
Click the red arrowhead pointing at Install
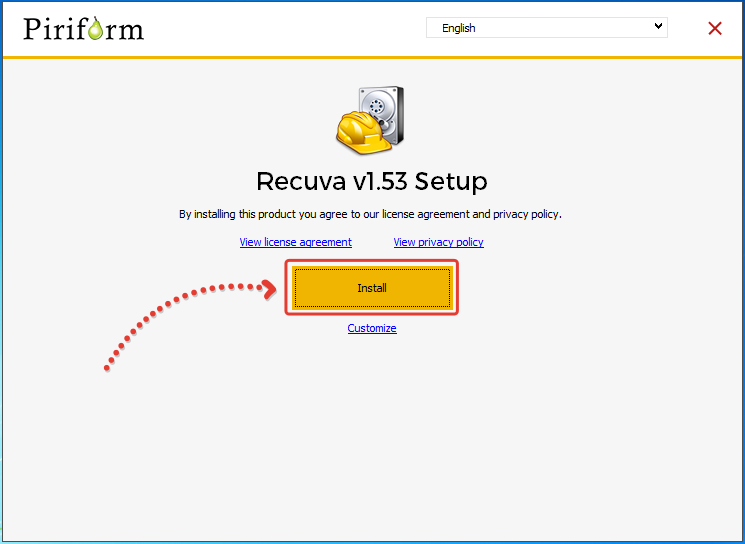pyautogui.click(x=269, y=289)
